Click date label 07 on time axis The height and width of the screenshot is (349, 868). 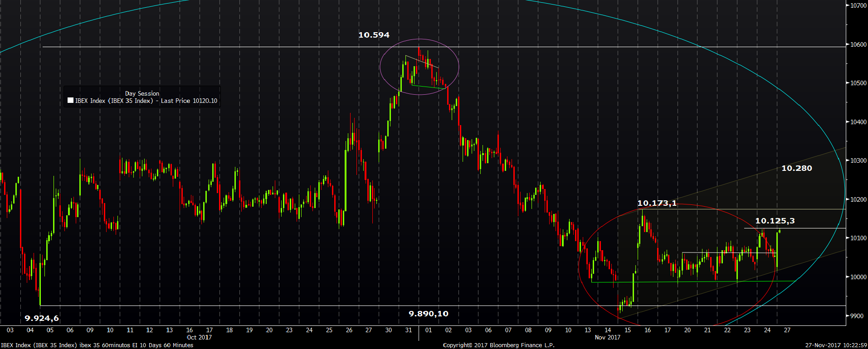click(x=508, y=330)
